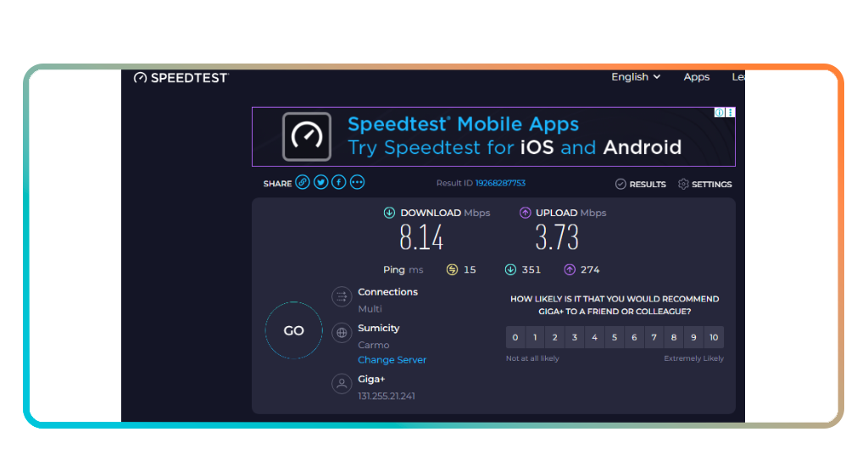The width and height of the screenshot is (868, 454).
Task: Click the Giga+ provider name
Action: [x=371, y=379]
